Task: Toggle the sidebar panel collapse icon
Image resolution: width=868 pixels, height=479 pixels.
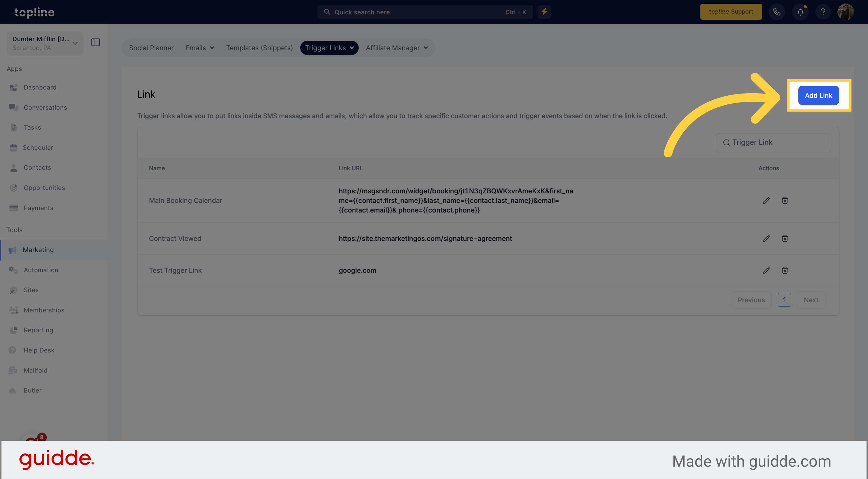Action: (x=96, y=43)
